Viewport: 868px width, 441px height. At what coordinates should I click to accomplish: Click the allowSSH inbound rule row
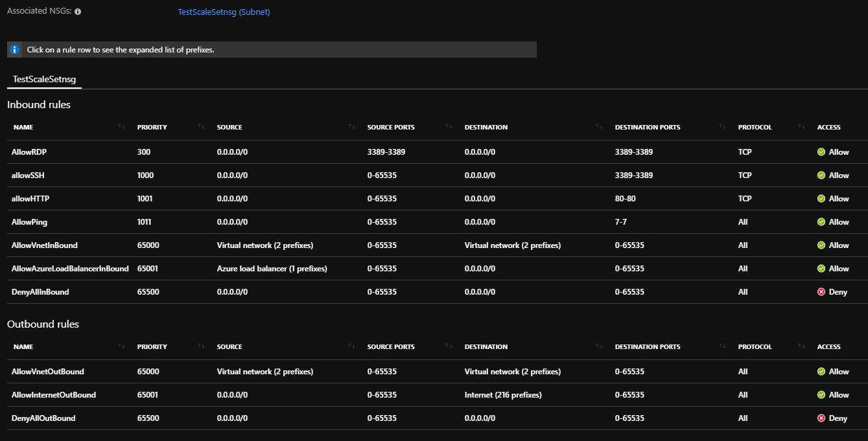point(28,175)
